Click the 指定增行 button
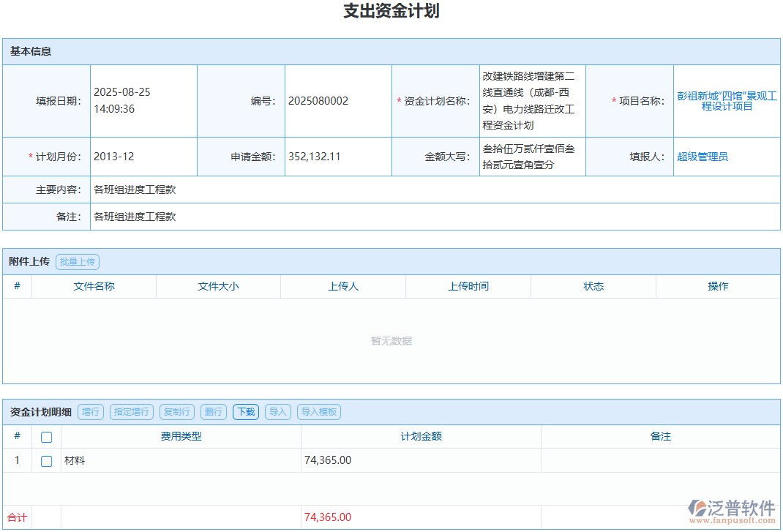 (x=132, y=411)
